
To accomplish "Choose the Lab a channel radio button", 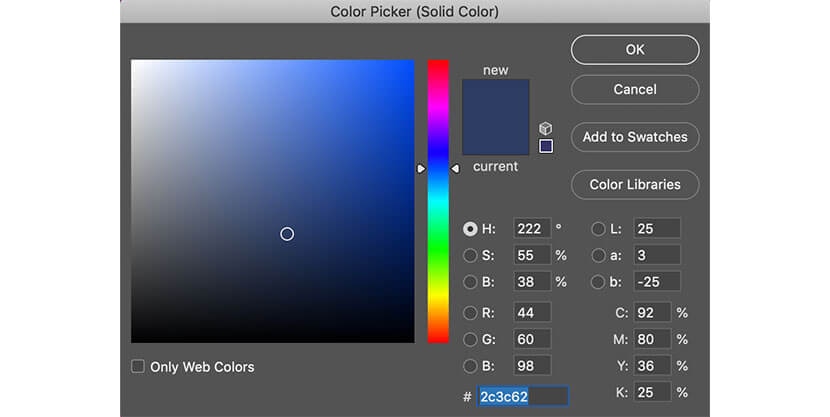I will [599, 255].
